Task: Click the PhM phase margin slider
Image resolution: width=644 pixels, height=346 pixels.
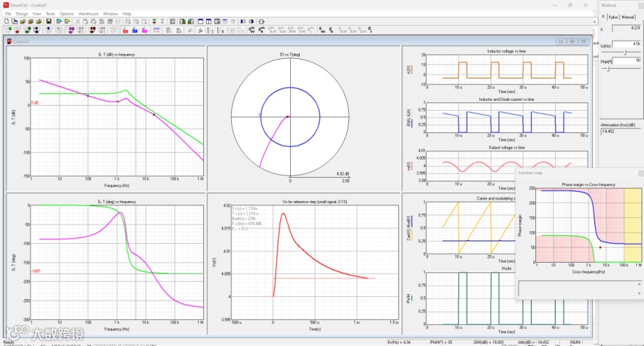Action: 610,69
